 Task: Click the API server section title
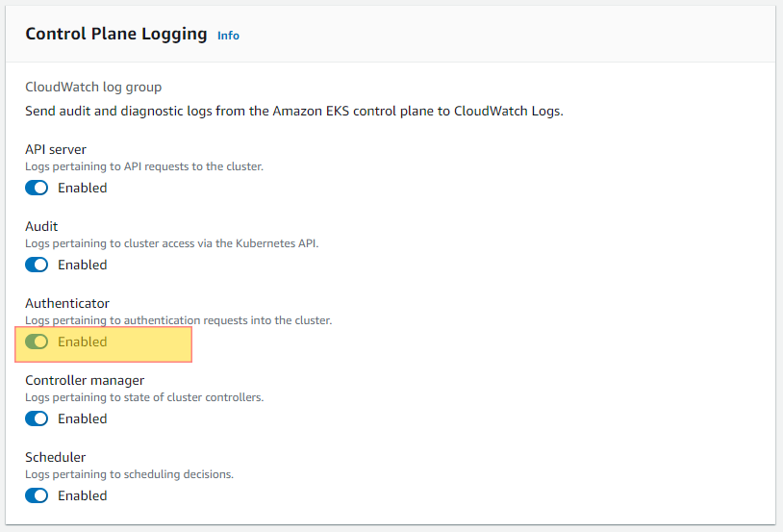(56, 149)
